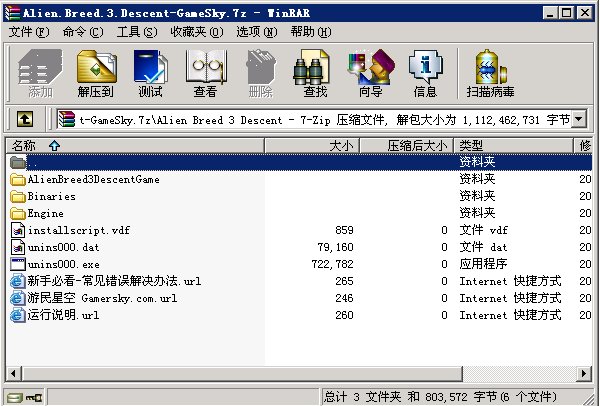The width and height of the screenshot is (600, 406).
Task: Click the key icon in the status bar
Action: pos(34,398)
